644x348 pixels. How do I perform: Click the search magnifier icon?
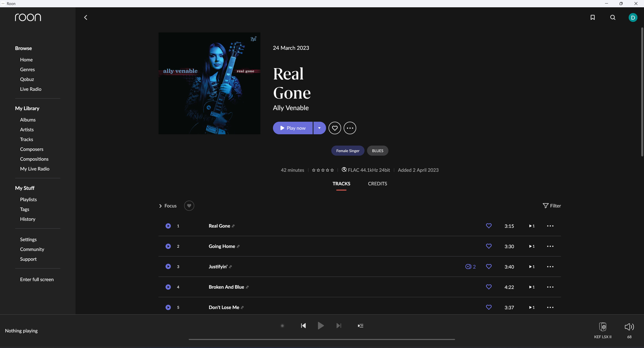613,17
